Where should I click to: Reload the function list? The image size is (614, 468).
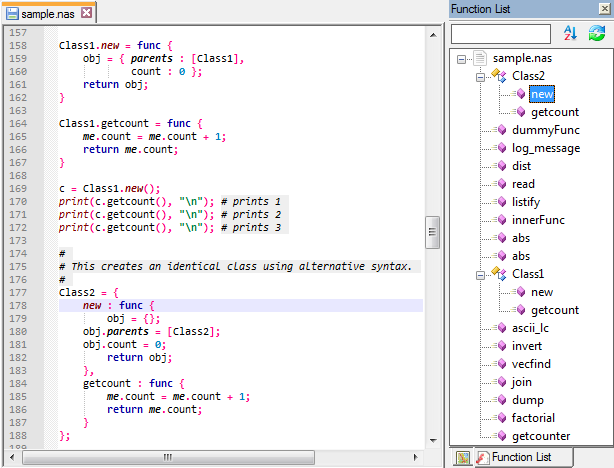[x=597, y=33]
